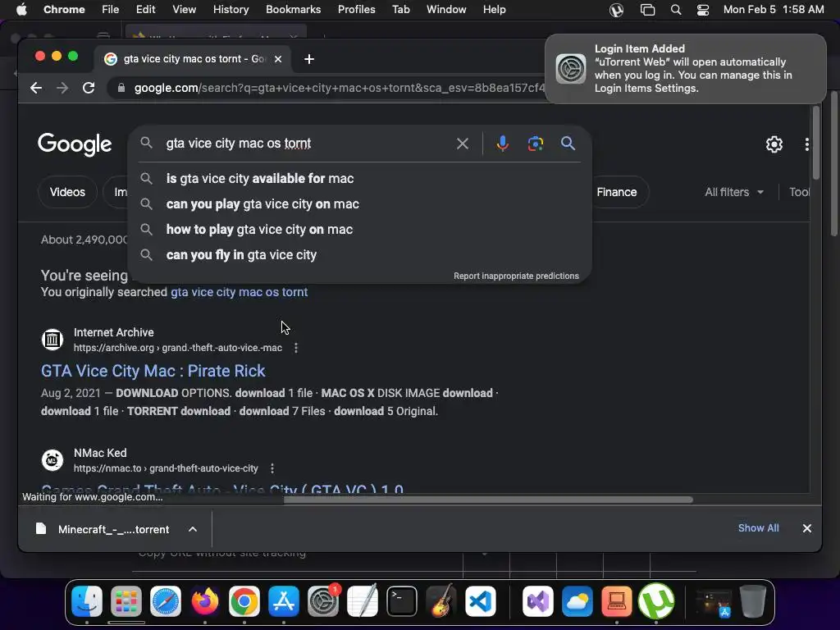Open more options for NMac Ked result
The width and height of the screenshot is (840, 630).
click(x=272, y=468)
